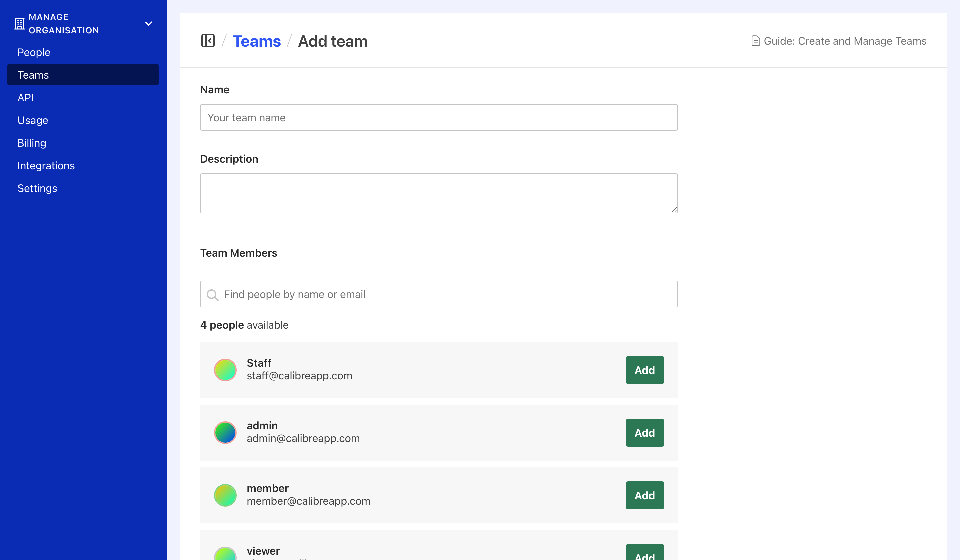Switch to the API section
The height and width of the screenshot is (560, 960).
(x=26, y=98)
